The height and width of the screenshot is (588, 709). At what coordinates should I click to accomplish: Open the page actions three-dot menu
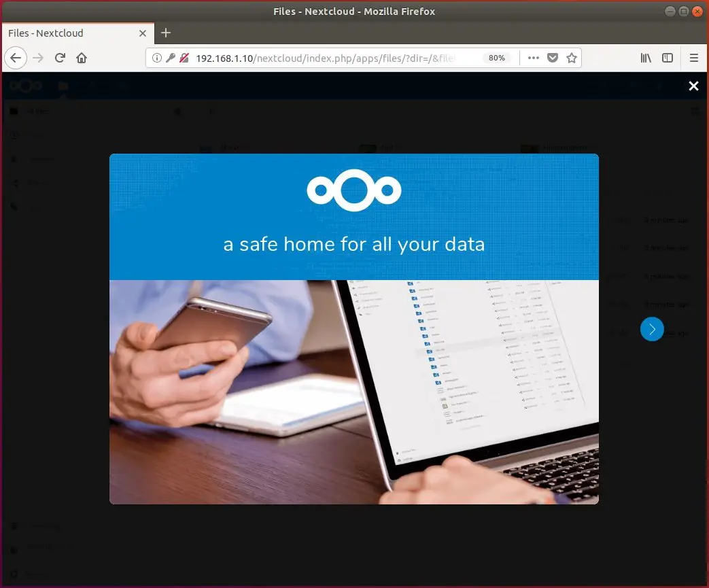[x=534, y=58]
